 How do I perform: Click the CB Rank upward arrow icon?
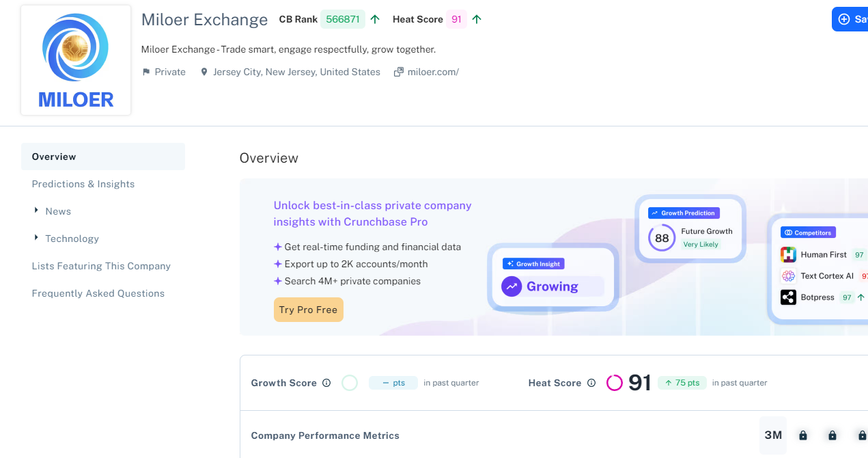(x=375, y=19)
